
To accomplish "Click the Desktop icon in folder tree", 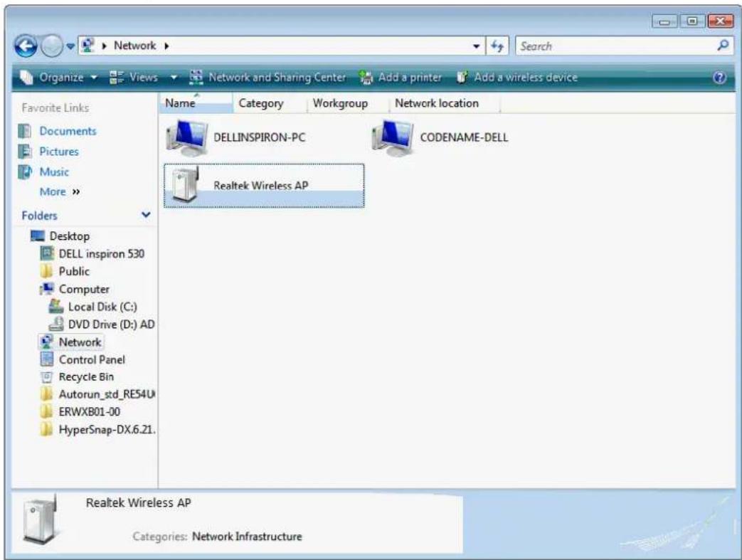I will [x=38, y=236].
